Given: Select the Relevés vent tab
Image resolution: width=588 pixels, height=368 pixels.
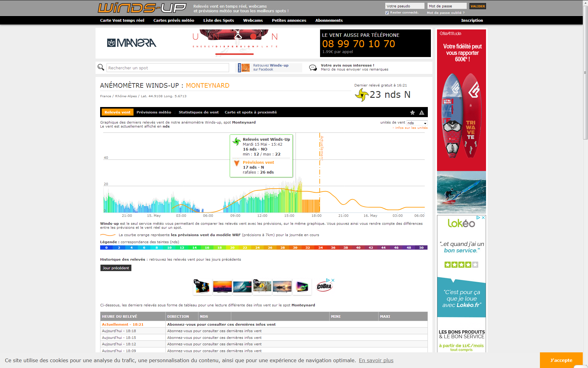Looking at the screenshot, I should [117, 112].
